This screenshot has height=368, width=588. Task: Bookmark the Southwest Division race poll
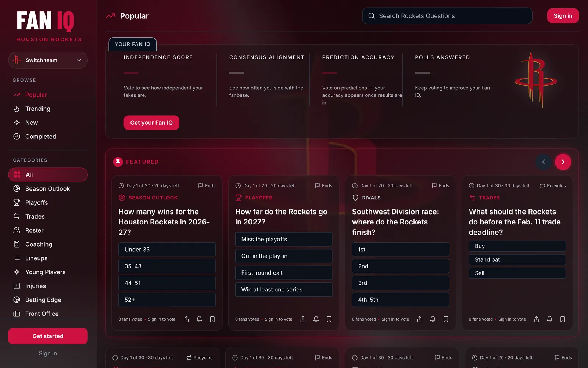446,319
